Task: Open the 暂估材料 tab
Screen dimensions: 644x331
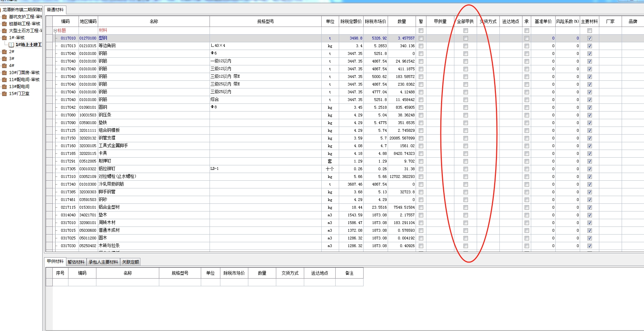Action: coord(76,262)
